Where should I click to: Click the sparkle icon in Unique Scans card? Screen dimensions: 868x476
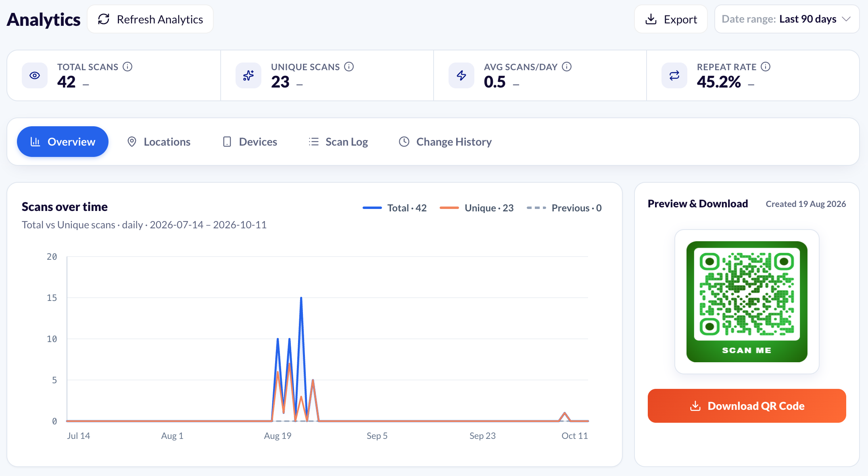(248, 75)
